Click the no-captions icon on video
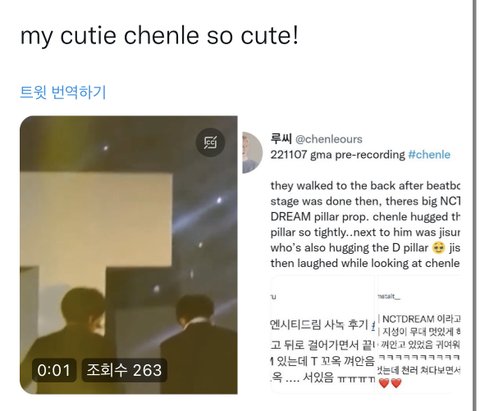Image resolution: width=480 pixels, height=411 pixels. (x=210, y=142)
